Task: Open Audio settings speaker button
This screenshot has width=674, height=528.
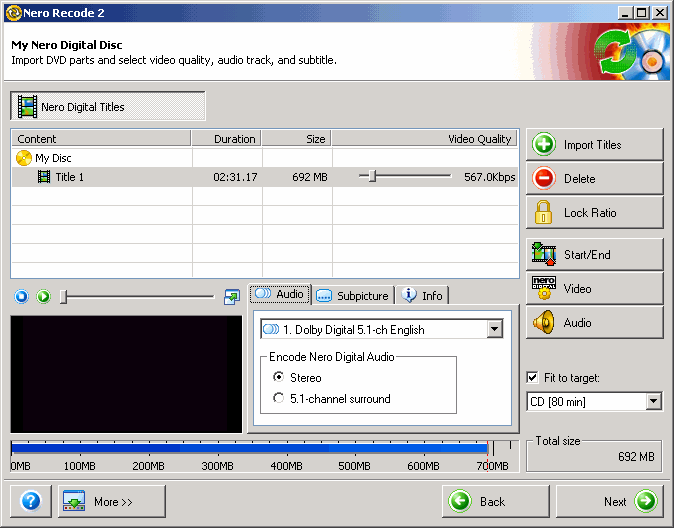Action: click(x=594, y=323)
